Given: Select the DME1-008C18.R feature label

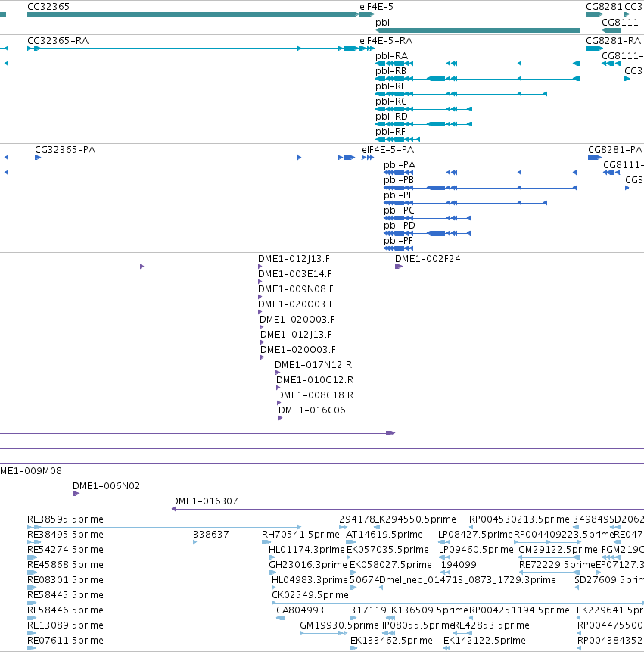Looking at the screenshot, I should [316, 395].
